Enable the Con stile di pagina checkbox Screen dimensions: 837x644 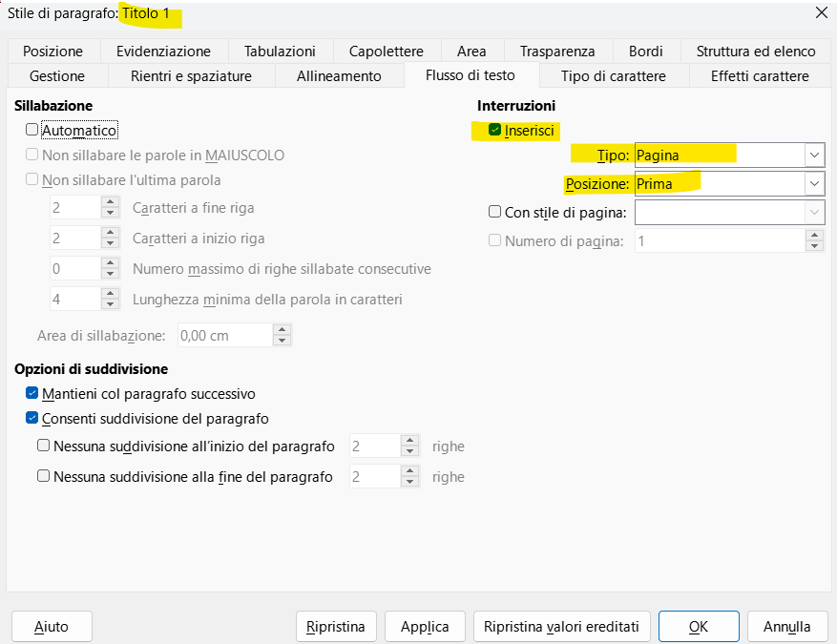[494, 212]
